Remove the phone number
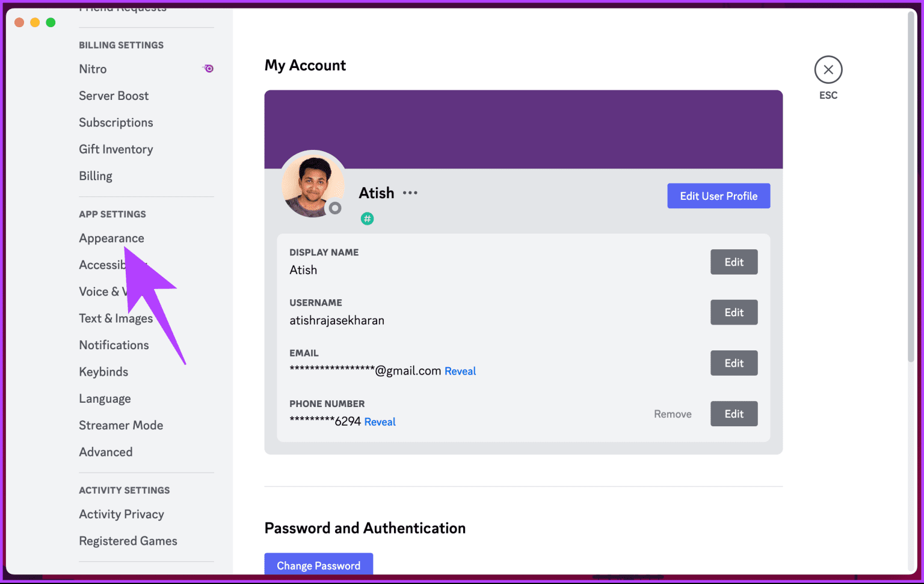924x584 pixels. point(672,414)
